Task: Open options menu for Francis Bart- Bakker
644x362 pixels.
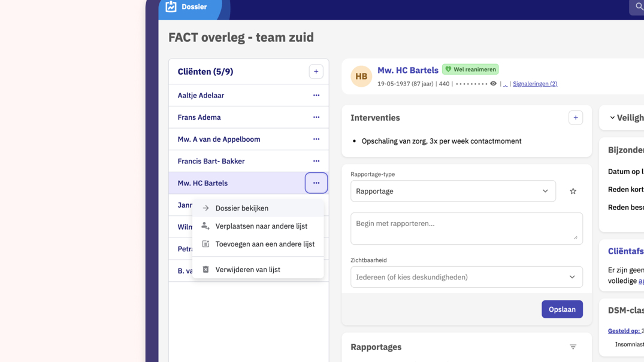Action: 316,161
